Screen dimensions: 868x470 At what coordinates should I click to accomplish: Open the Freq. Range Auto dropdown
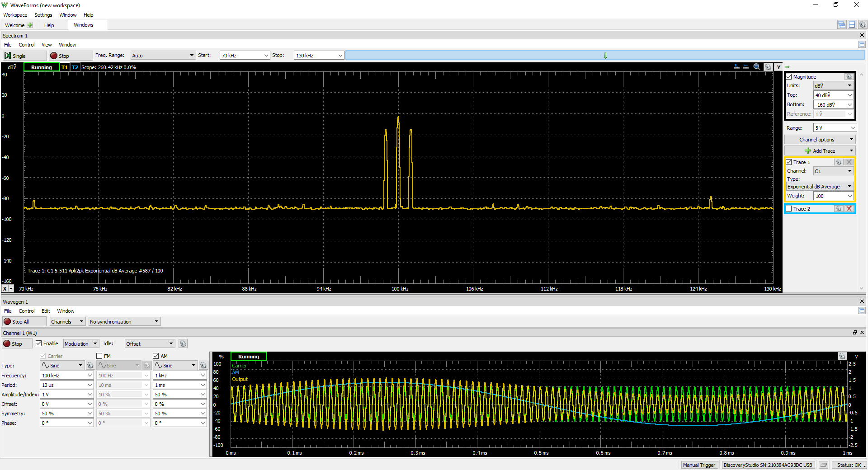(163, 56)
